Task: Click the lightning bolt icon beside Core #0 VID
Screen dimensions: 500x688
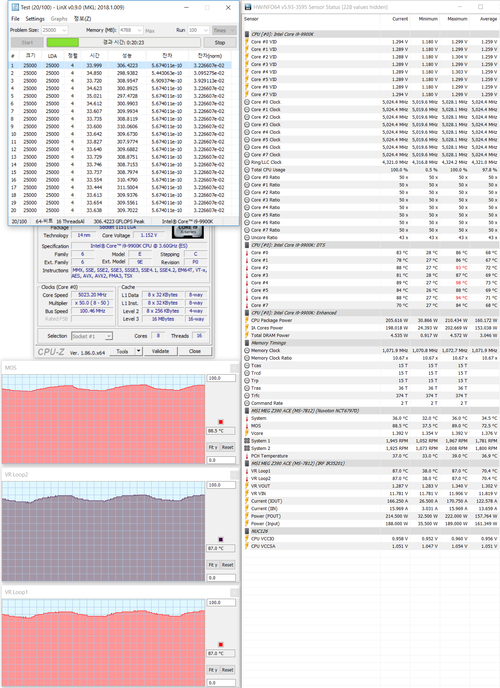Action: pyautogui.click(x=247, y=42)
